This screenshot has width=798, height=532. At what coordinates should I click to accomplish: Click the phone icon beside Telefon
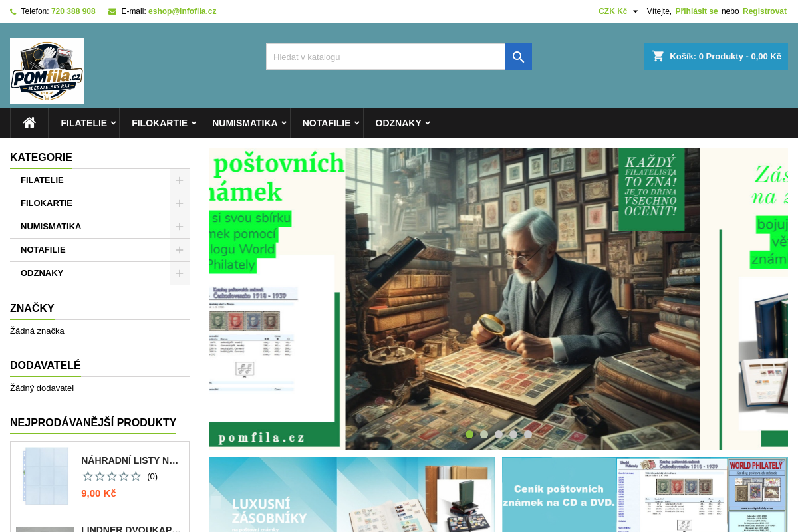tap(13, 11)
